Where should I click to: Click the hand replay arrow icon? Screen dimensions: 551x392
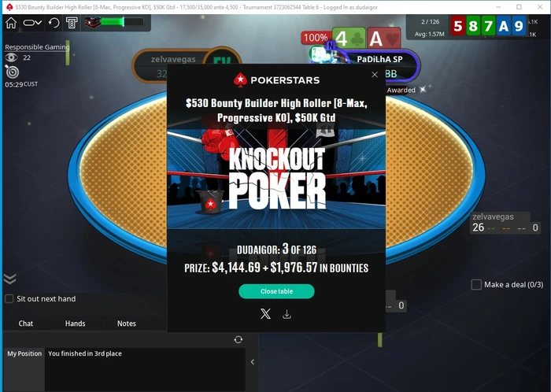point(54,23)
